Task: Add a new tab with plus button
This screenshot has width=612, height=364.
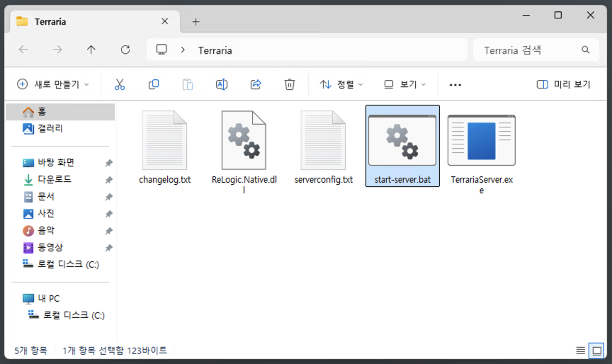Action: pyautogui.click(x=196, y=22)
